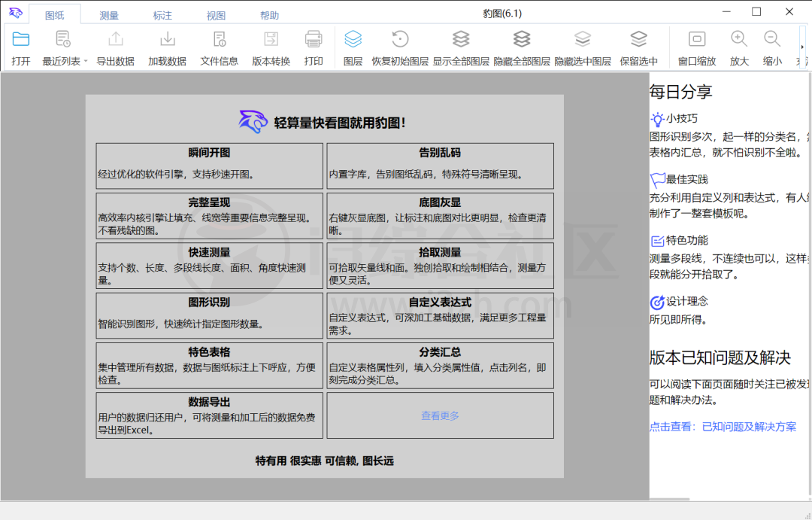812x520 pixels.
Task: Click the 最佳实践 flag icon
Action: 657,180
